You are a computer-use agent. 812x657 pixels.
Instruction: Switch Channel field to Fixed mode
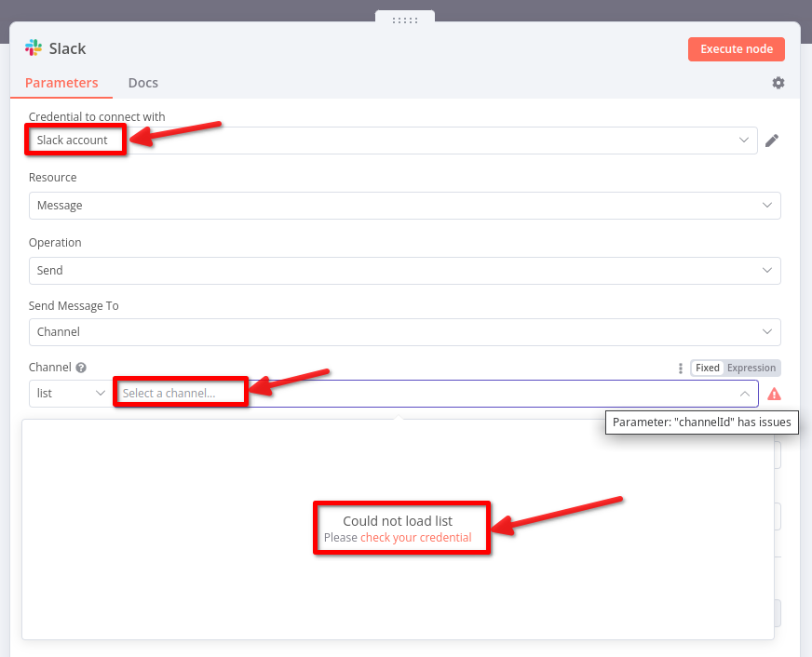point(708,368)
